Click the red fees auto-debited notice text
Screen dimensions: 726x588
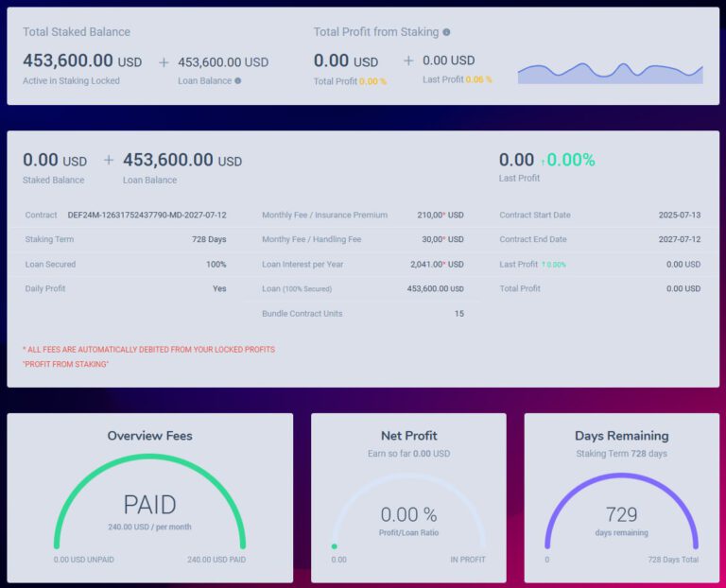click(148, 350)
